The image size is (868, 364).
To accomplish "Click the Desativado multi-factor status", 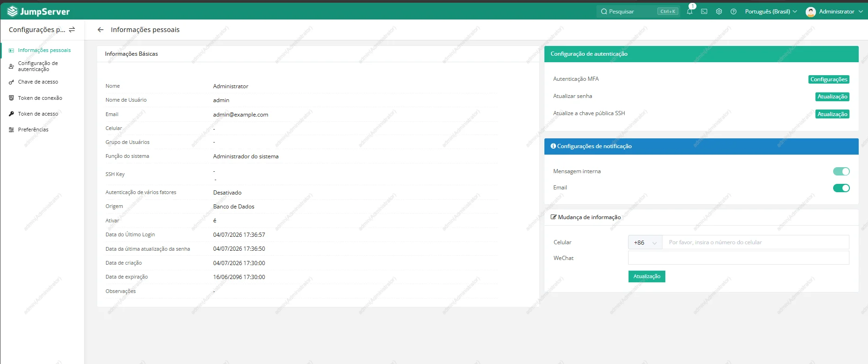I will pyautogui.click(x=227, y=193).
